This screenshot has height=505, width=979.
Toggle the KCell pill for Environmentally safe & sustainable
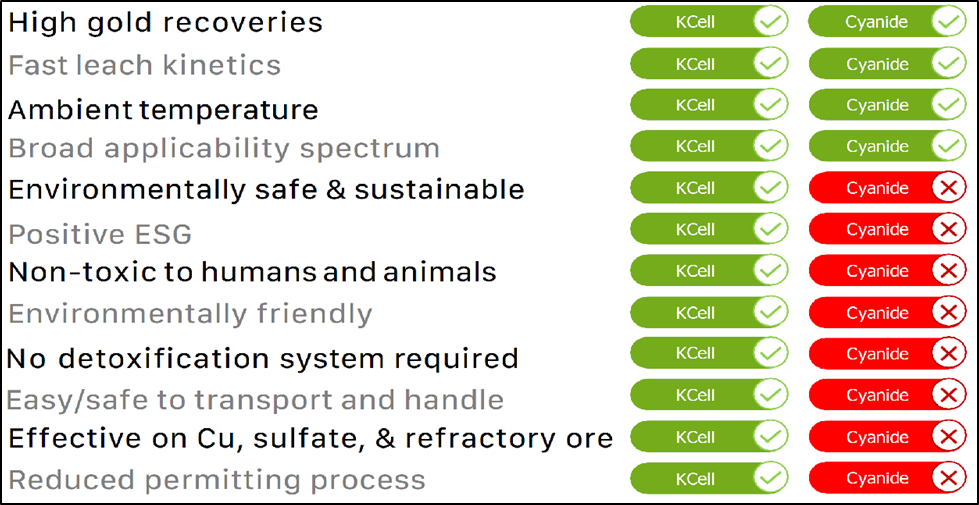708,188
